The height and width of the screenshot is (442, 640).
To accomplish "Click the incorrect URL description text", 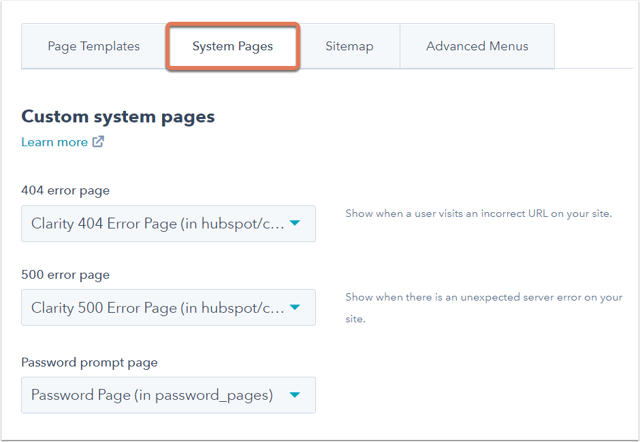I will [479, 213].
